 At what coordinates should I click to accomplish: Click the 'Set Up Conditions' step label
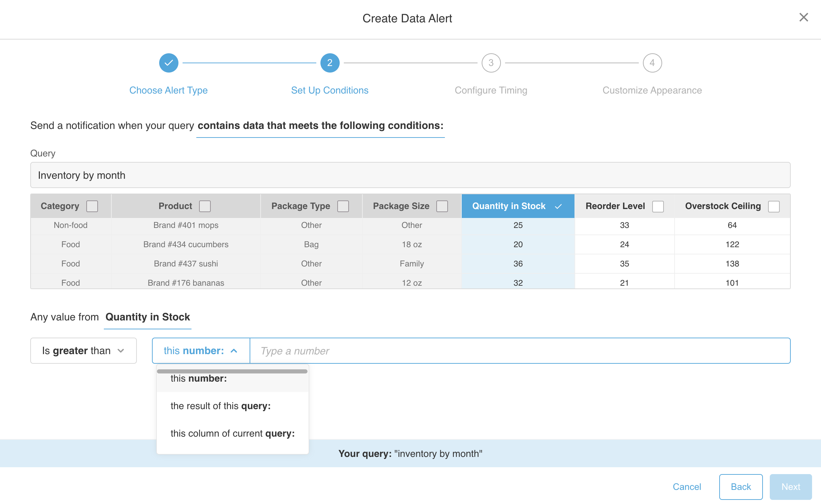[330, 90]
